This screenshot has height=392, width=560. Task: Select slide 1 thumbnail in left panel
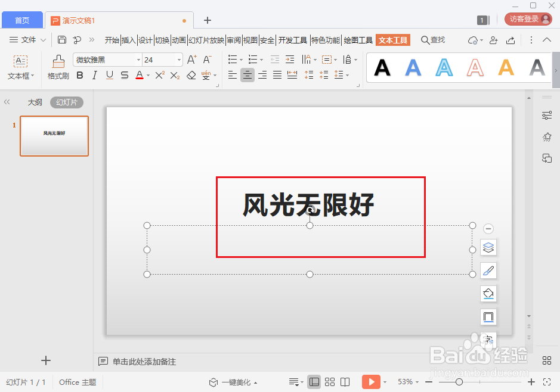54,136
